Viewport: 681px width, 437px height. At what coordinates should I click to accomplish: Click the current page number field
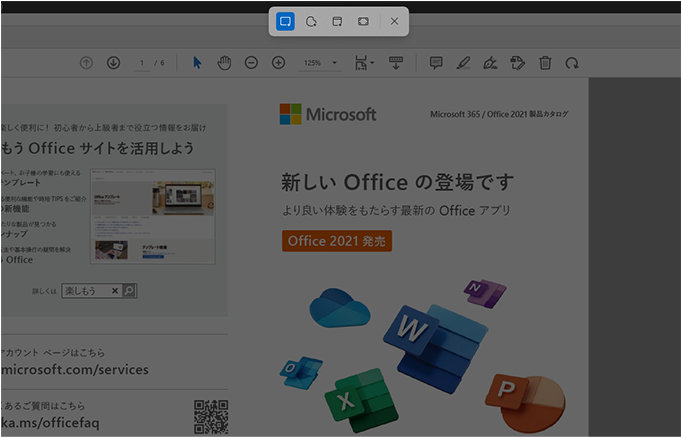[x=142, y=63]
